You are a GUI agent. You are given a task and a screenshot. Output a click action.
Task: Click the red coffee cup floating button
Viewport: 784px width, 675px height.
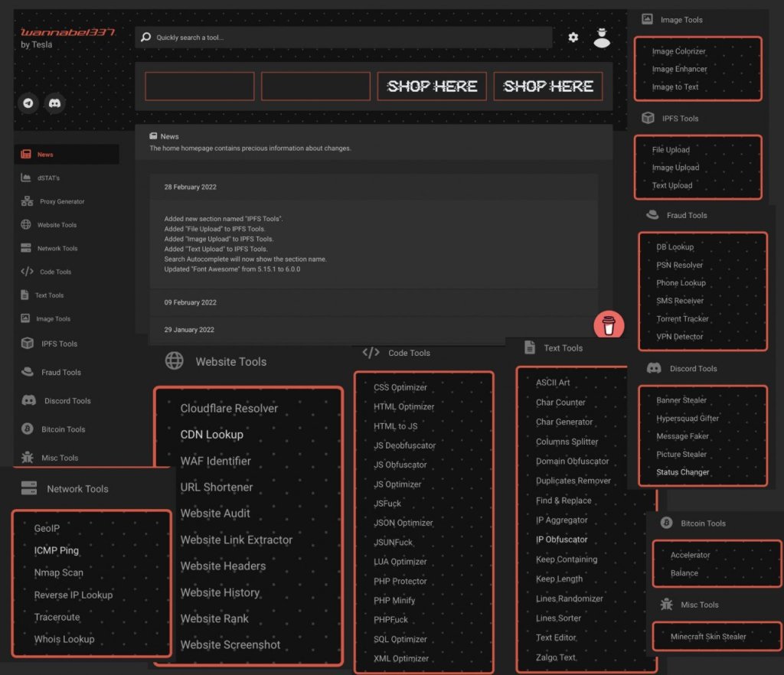tap(609, 325)
